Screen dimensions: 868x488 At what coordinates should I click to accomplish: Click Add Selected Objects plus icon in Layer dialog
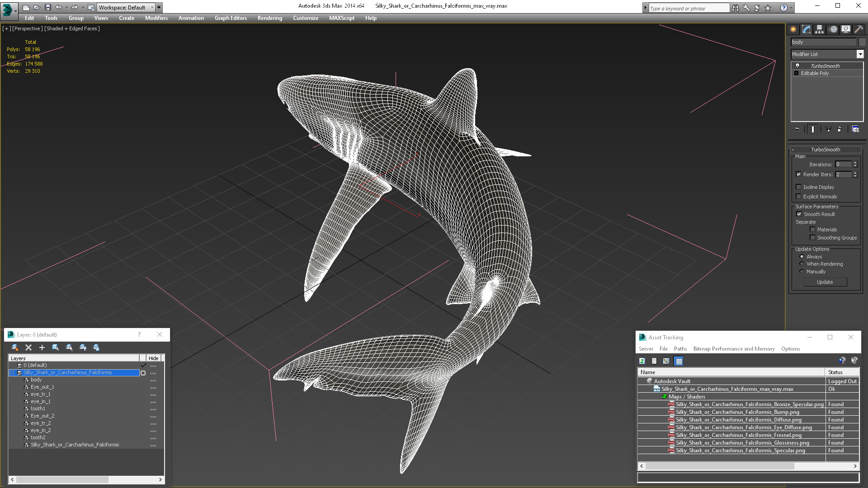point(42,347)
